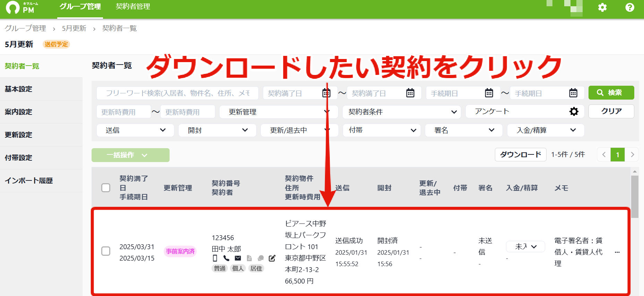Screen dimensions: 644x296
Task: Check the row checkbox for contract 123456
Action: pyautogui.click(x=106, y=251)
